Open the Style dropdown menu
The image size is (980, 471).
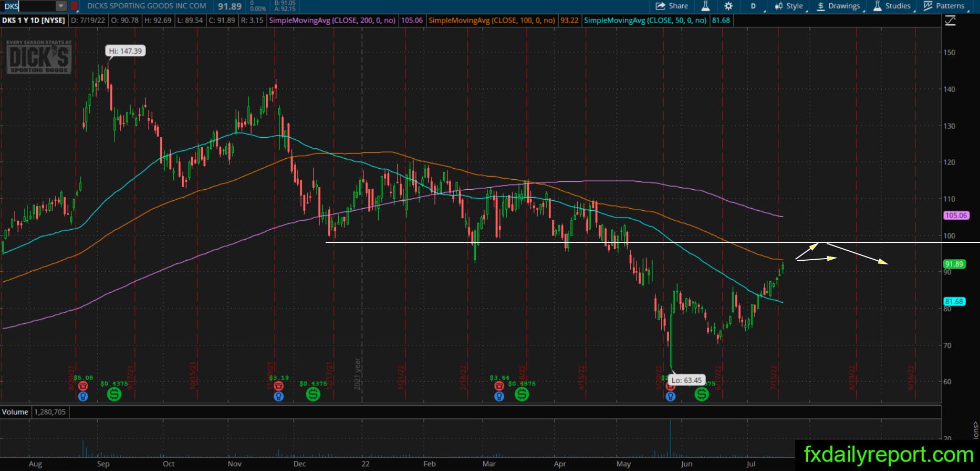point(789,6)
